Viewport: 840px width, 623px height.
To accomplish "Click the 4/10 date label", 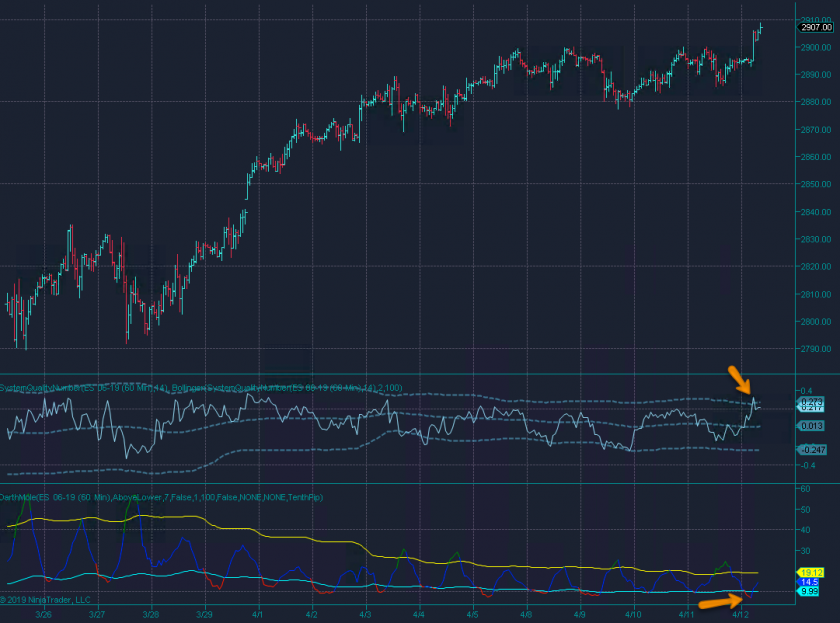I will coord(633,614).
